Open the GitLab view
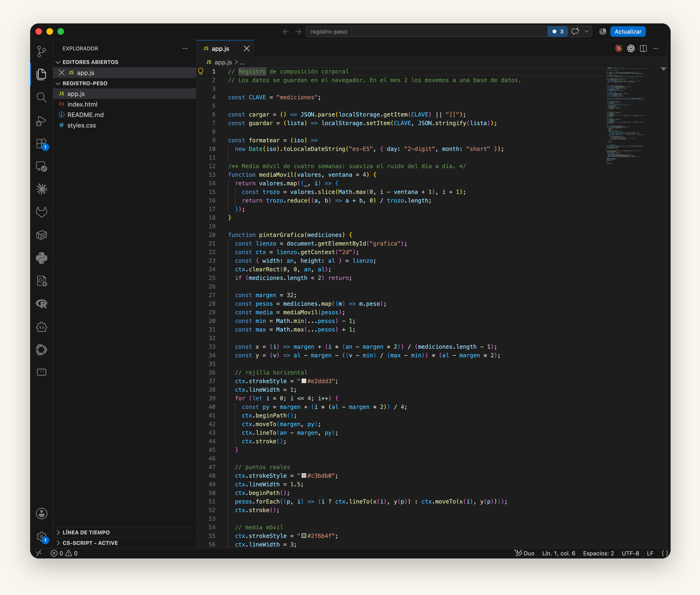The height and width of the screenshot is (595, 700). click(42, 212)
